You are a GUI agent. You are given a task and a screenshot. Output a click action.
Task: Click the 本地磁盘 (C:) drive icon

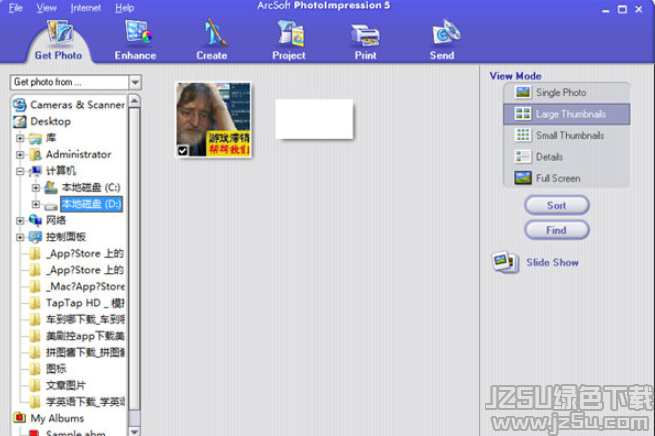coord(51,188)
